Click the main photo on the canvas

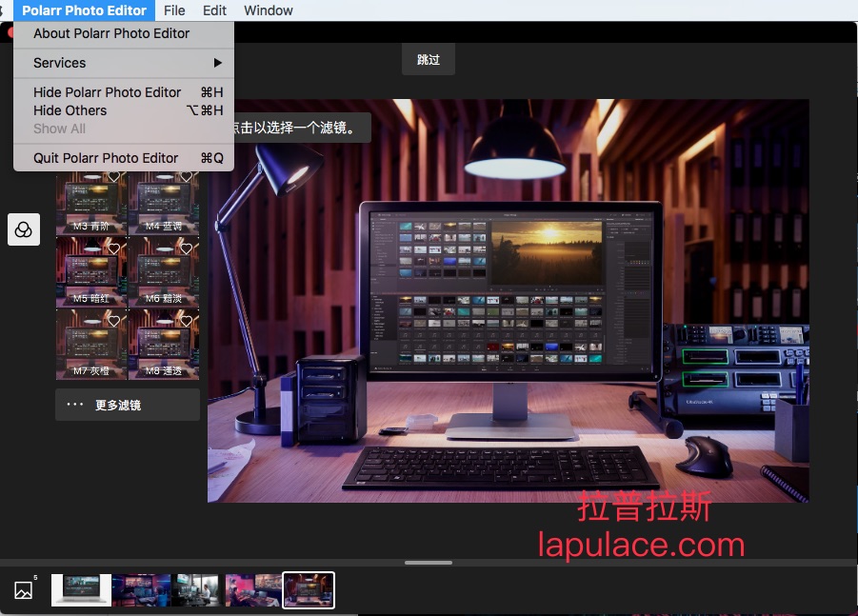[x=509, y=300]
